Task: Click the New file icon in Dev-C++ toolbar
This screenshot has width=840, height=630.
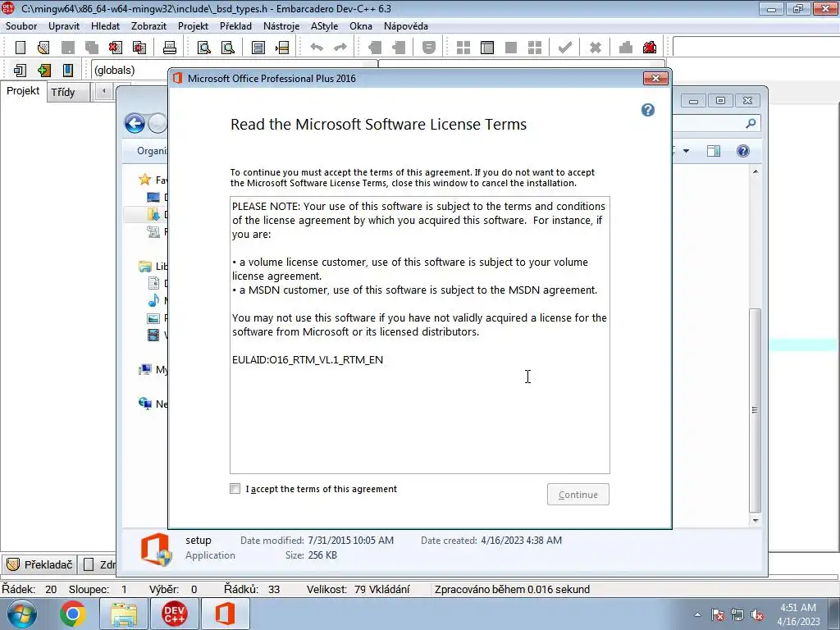Action: coord(21,48)
